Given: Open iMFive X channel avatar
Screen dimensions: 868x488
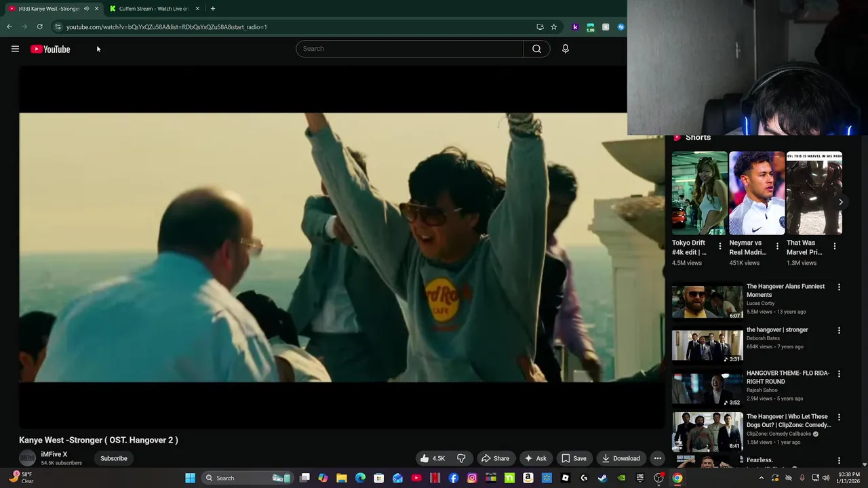Looking at the screenshot, I should [x=27, y=458].
